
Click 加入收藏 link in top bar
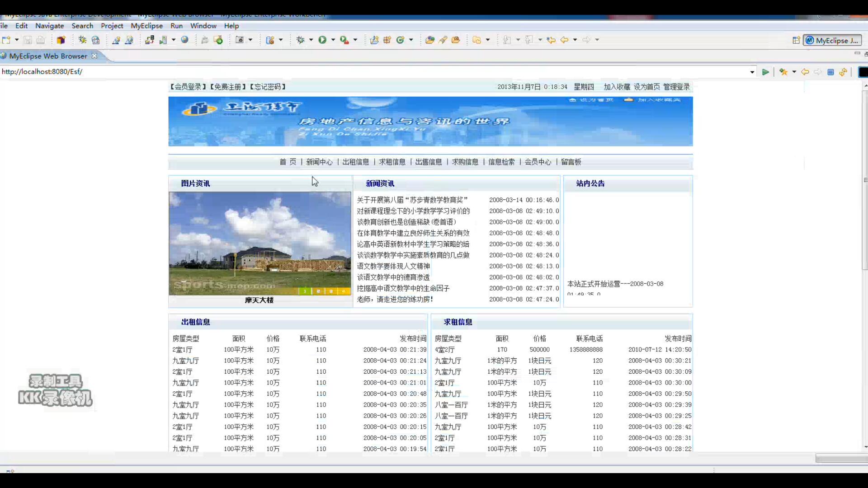pyautogui.click(x=617, y=87)
